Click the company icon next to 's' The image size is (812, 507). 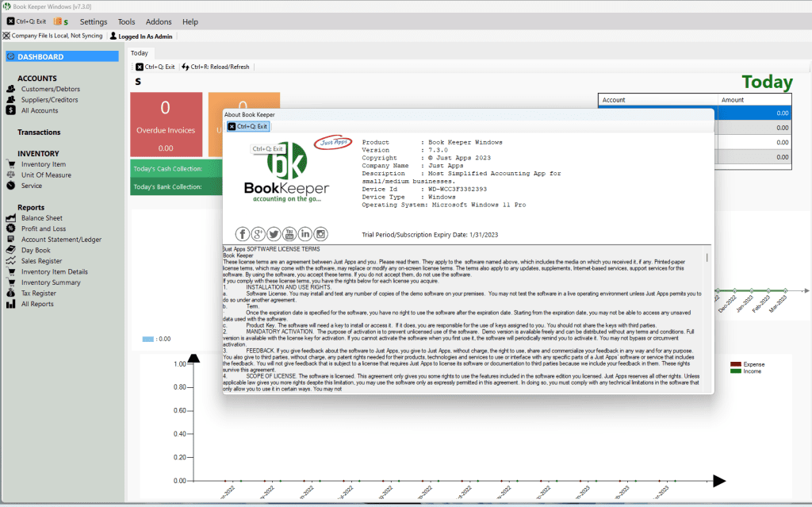click(x=58, y=21)
